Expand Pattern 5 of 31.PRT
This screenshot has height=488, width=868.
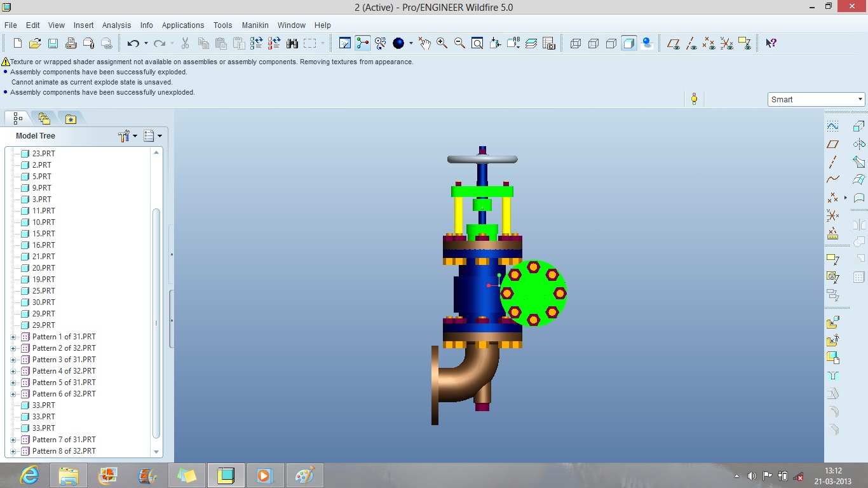pyautogui.click(x=13, y=383)
